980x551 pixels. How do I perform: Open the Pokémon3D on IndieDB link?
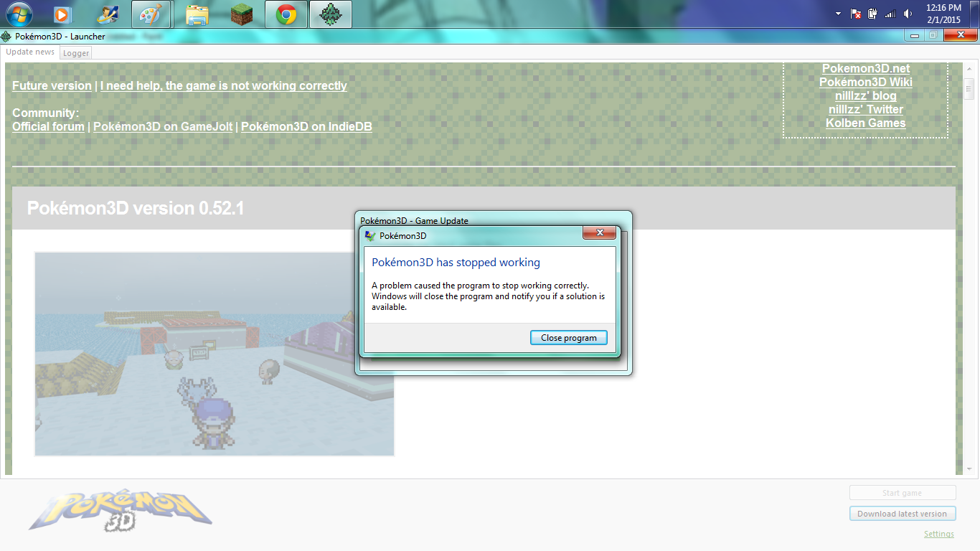(306, 126)
